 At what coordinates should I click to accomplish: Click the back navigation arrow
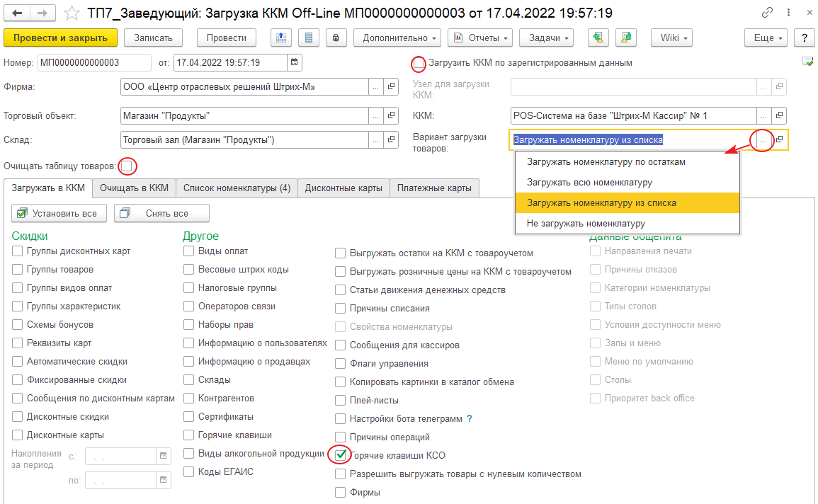click(x=18, y=13)
